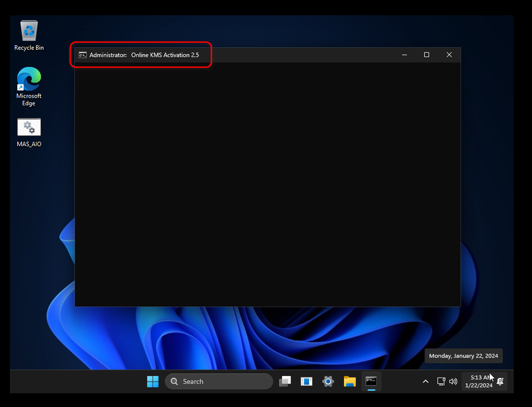Open the clock showing 1/22/2024
This screenshot has height=407, width=532.
479,381
